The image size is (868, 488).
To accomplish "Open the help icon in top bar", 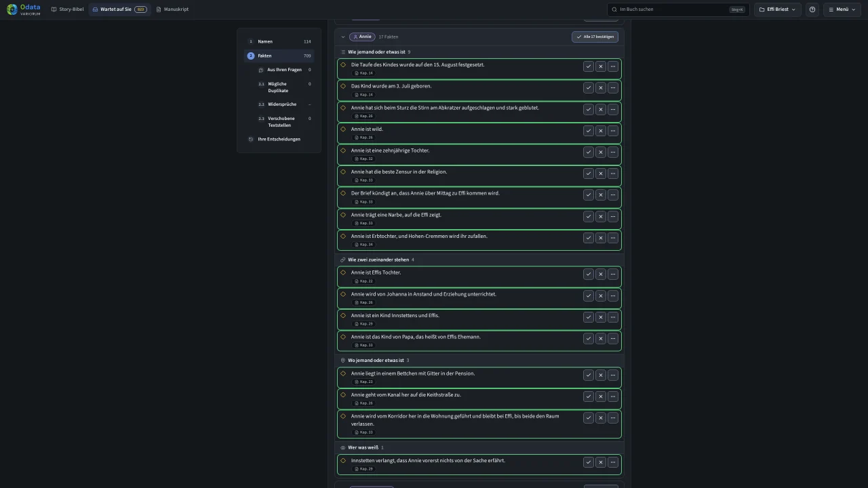I will tap(812, 9).
